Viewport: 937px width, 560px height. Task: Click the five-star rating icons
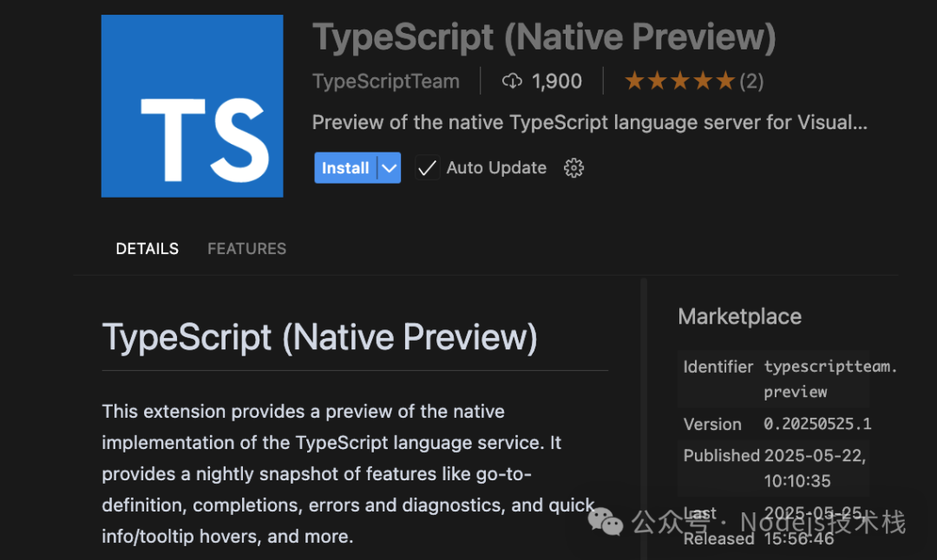[x=680, y=81]
